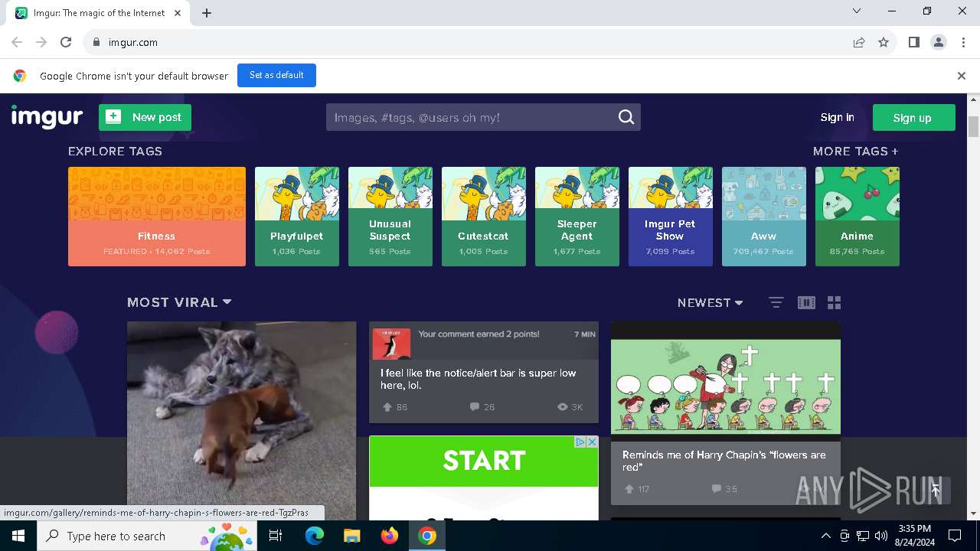The image size is (980, 551).
Task: Open the Aww tag
Action: (x=764, y=217)
